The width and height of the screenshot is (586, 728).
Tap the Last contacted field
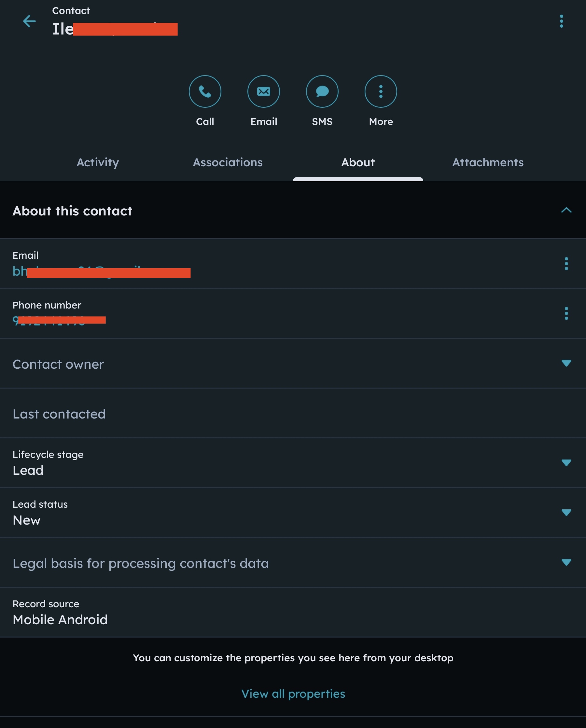(x=59, y=414)
